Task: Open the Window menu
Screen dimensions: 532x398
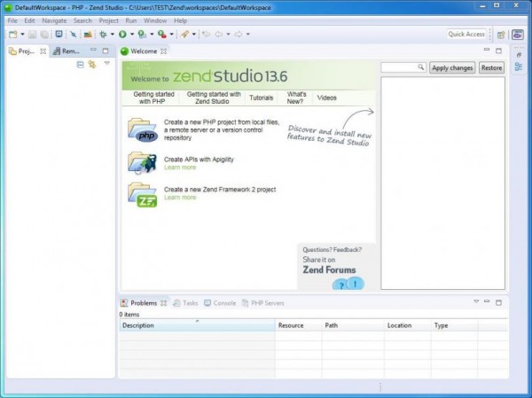Action: (155, 20)
